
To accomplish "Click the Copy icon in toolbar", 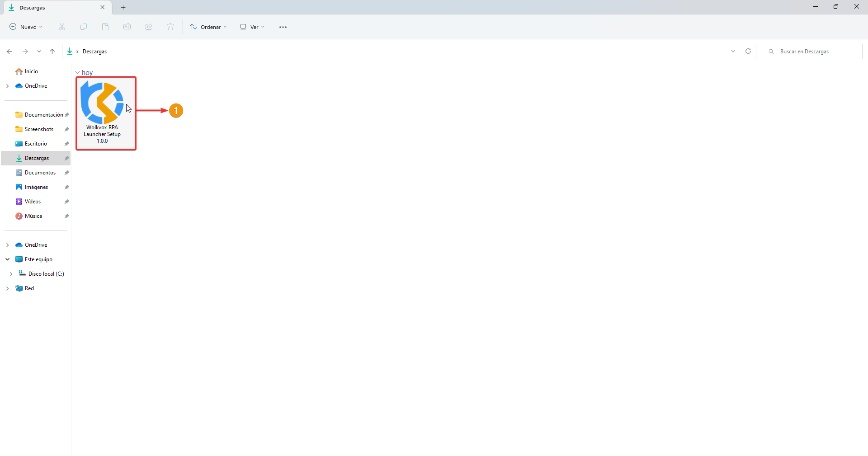I will (84, 27).
